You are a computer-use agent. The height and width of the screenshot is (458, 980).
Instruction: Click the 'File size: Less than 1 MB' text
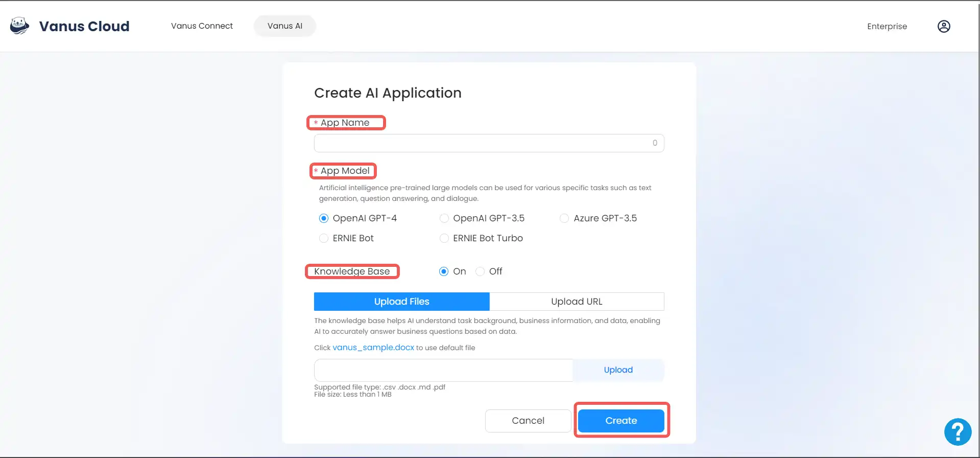353,394
